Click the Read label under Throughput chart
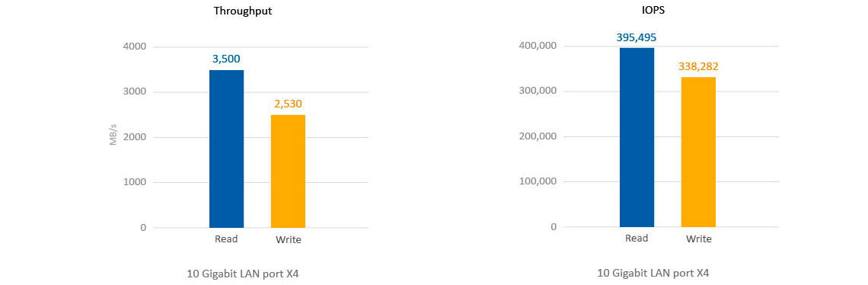The height and width of the screenshot is (285, 868). [x=226, y=239]
